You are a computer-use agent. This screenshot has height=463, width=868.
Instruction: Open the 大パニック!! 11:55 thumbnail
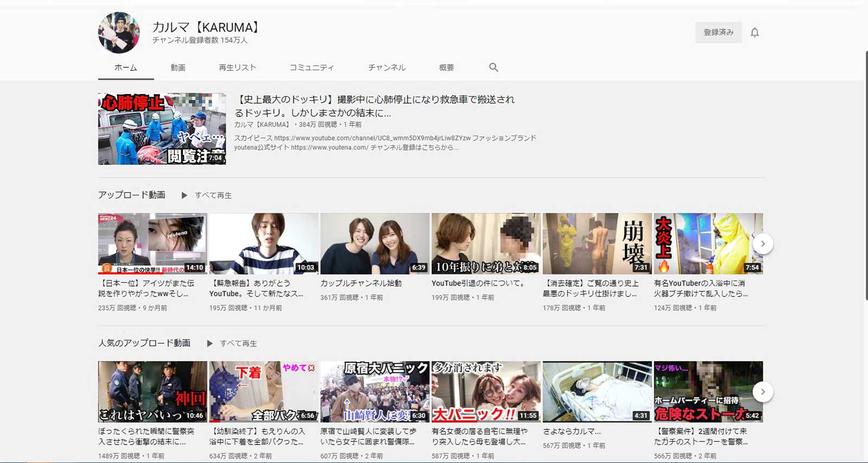486,391
